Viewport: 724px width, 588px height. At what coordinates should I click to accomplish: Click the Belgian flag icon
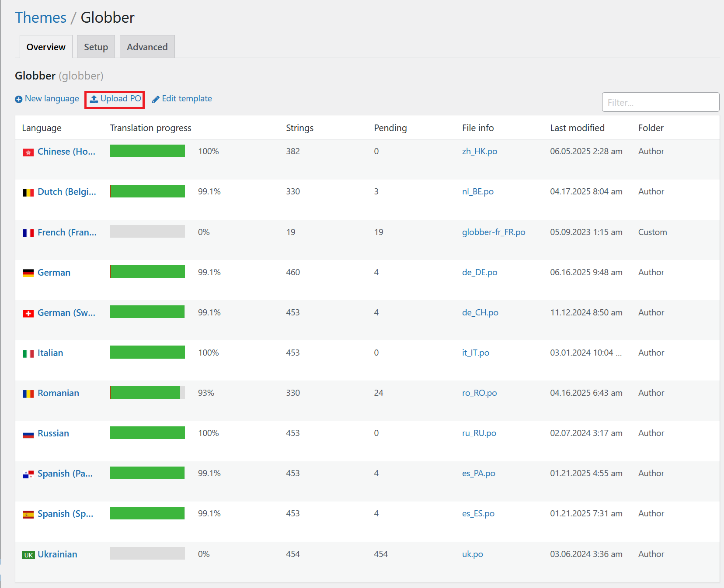28,193
